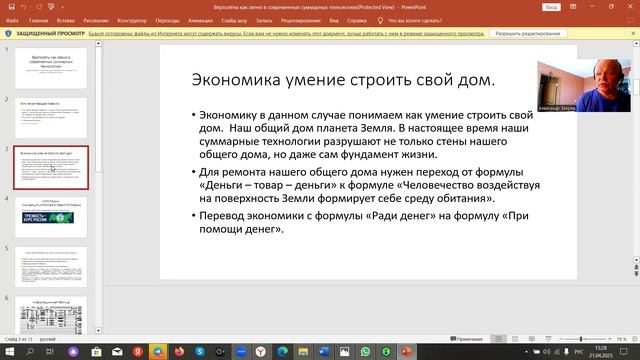640x360 pixels.
Task: Open the Рецензирование ribbon tab
Action: point(300,20)
